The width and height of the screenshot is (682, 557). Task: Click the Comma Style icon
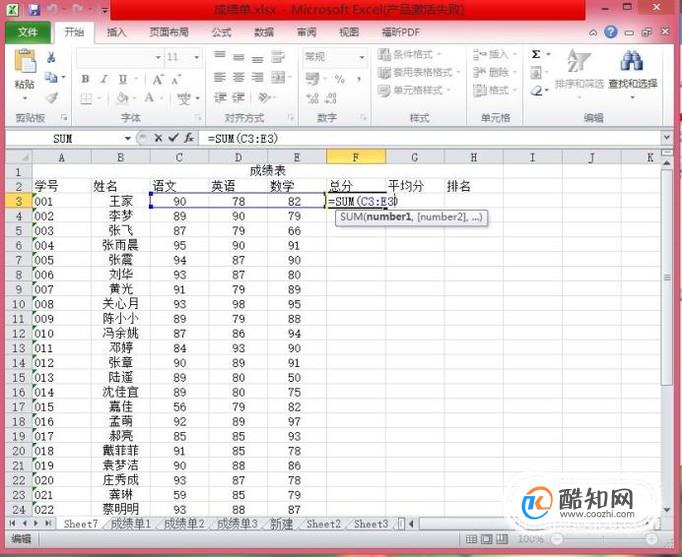pyautogui.click(x=359, y=79)
